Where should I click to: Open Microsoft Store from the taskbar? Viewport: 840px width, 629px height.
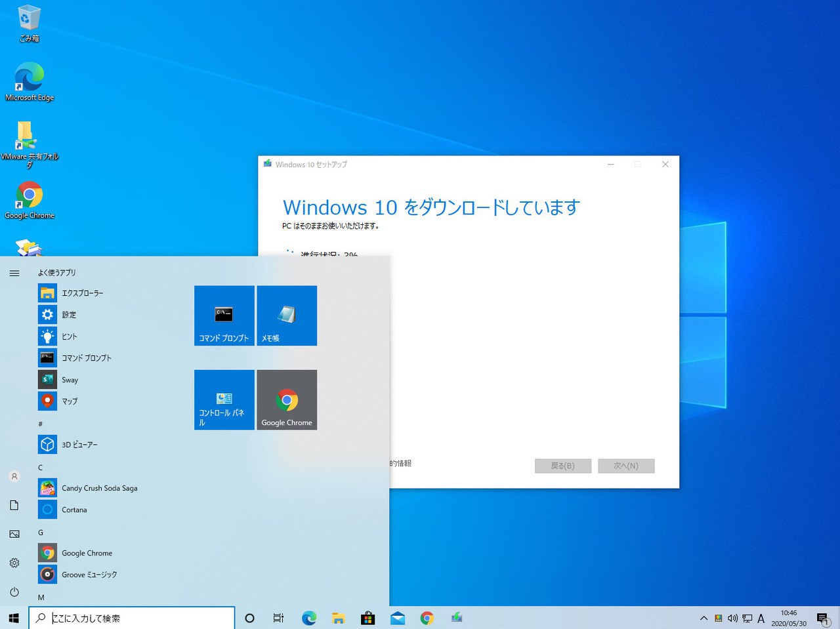coord(368,618)
